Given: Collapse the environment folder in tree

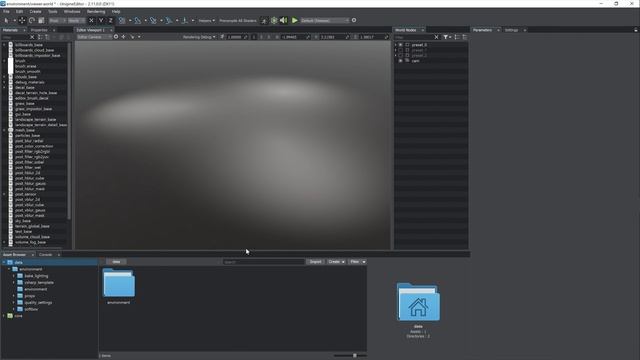Looking at the screenshot, I should pyautogui.click(x=9, y=269).
